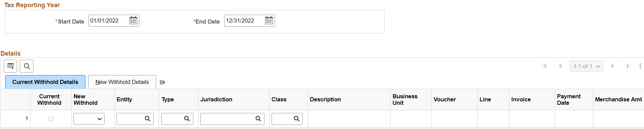Select the Current Withhold Details tab
Screen dimensions: 644x129
point(45,82)
